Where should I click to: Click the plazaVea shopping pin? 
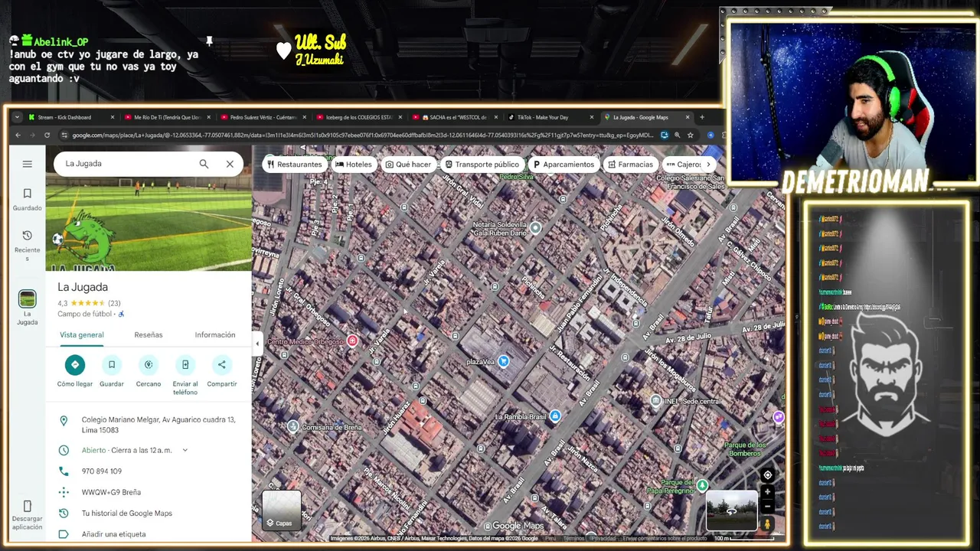pyautogui.click(x=503, y=361)
